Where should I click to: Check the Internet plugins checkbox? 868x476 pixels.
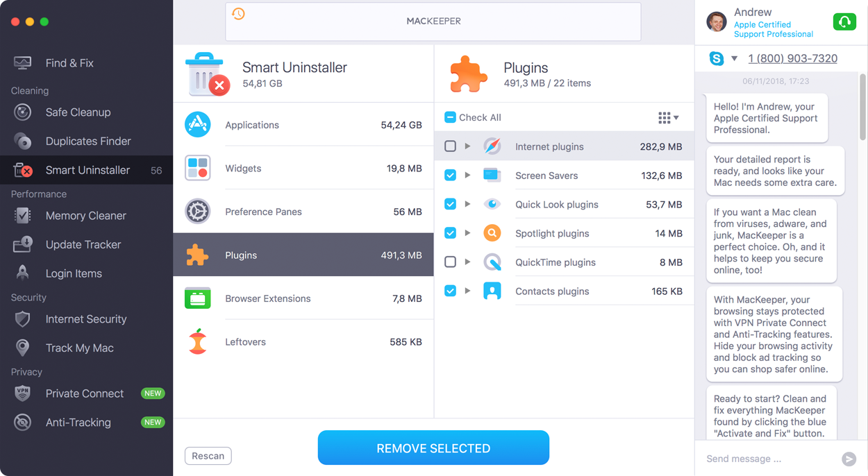point(450,146)
